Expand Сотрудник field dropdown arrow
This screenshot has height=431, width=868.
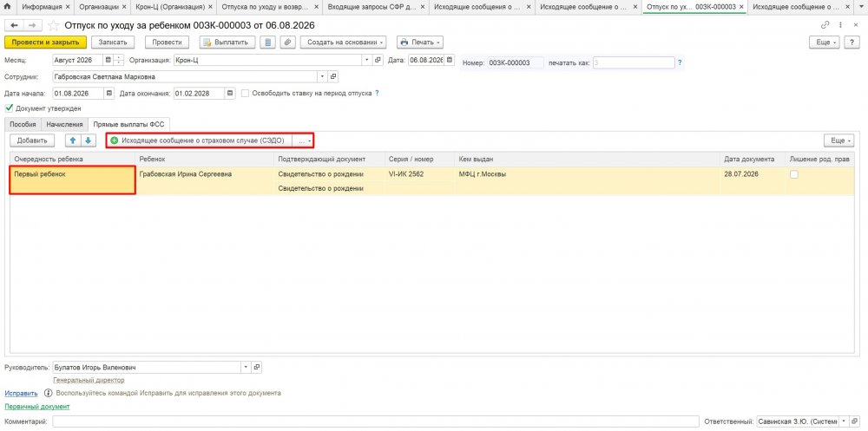(323, 76)
